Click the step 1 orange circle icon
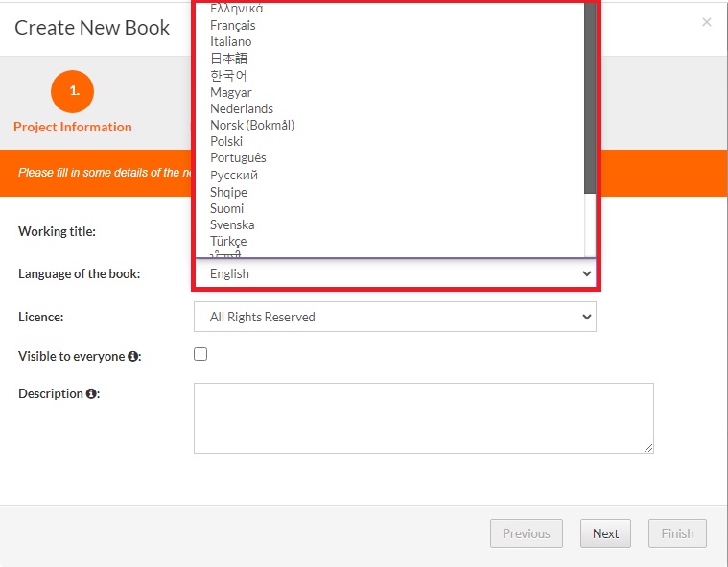 73,92
